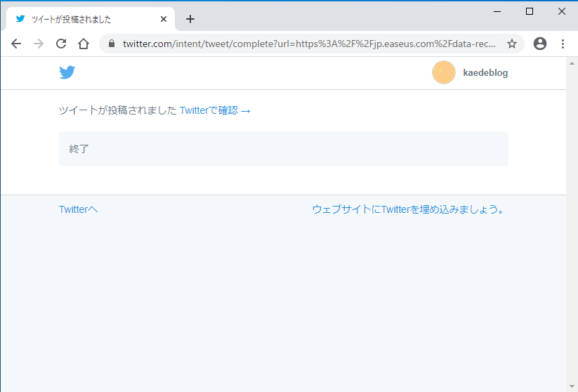Open the browser home page
This screenshot has height=392, width=578.
point(84,44)
